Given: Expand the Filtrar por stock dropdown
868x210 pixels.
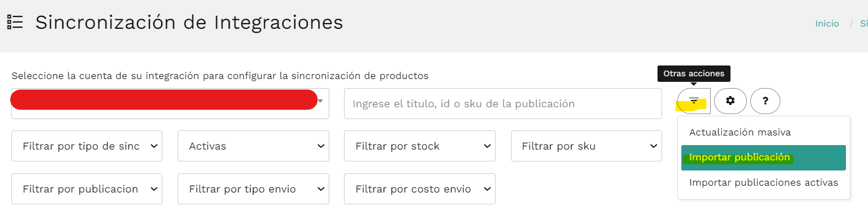Looking at the screenshot, I should click(420, 146).
